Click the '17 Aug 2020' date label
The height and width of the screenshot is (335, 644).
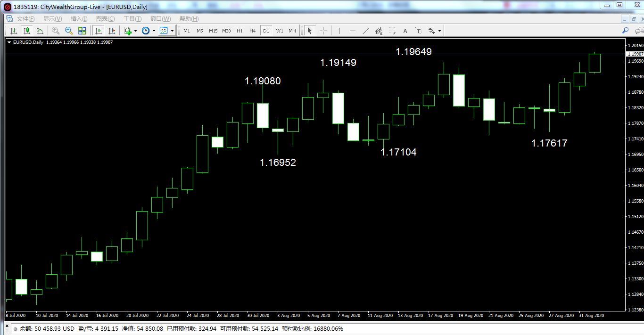click(x=440, y=315)
